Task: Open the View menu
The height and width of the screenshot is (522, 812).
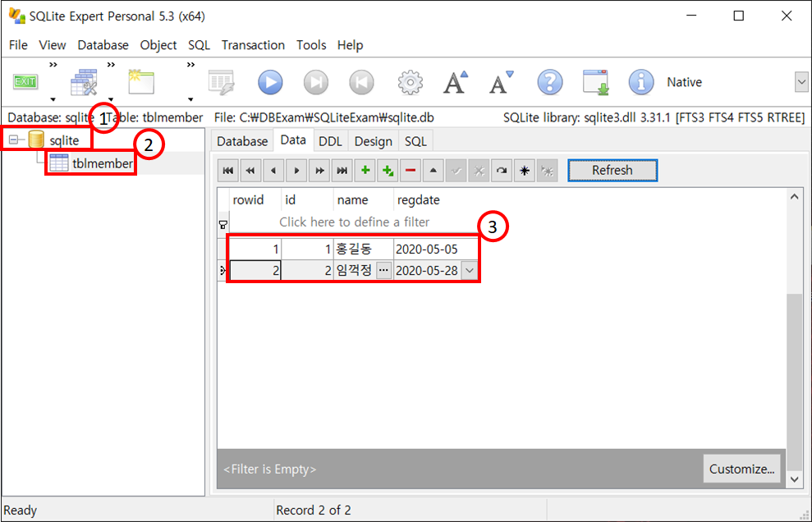Action: [53, 45]
